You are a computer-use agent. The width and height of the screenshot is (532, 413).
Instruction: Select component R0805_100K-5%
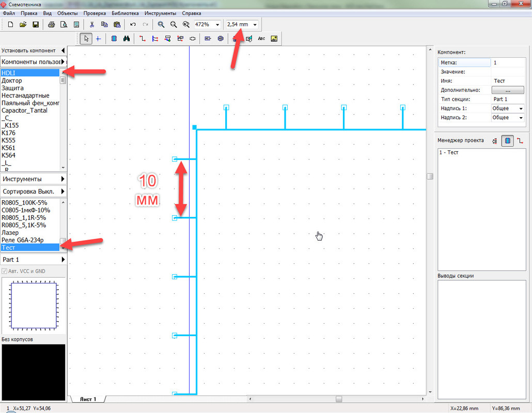(x=30, y=203)
